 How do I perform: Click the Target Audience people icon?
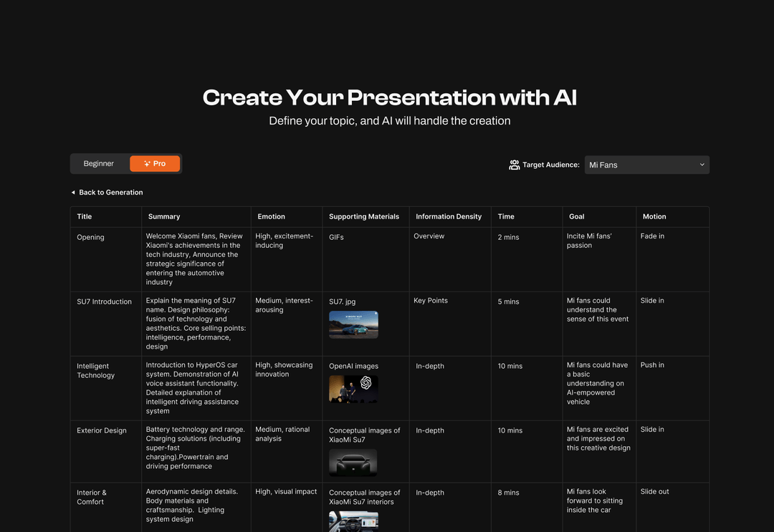point(515,165)
